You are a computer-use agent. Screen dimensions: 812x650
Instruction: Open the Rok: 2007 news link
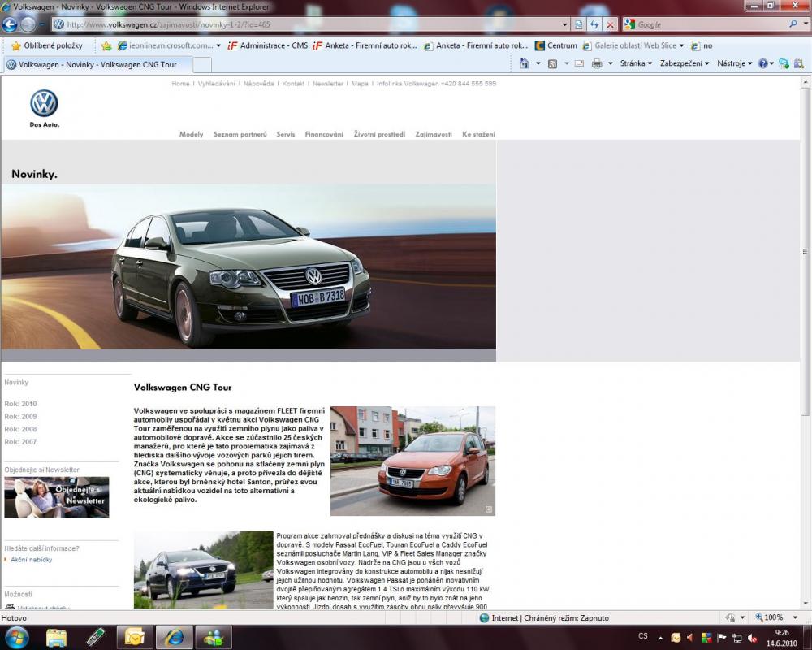pos(21,442)
